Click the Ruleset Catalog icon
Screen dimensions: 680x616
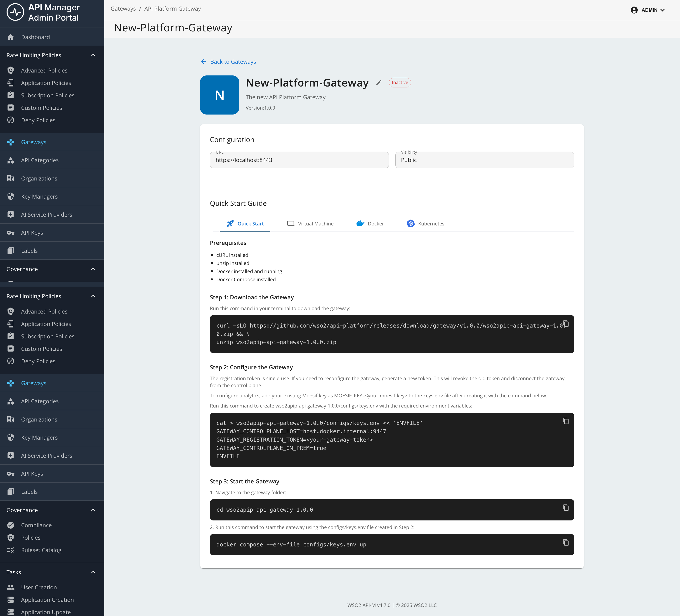coord(11,550)
